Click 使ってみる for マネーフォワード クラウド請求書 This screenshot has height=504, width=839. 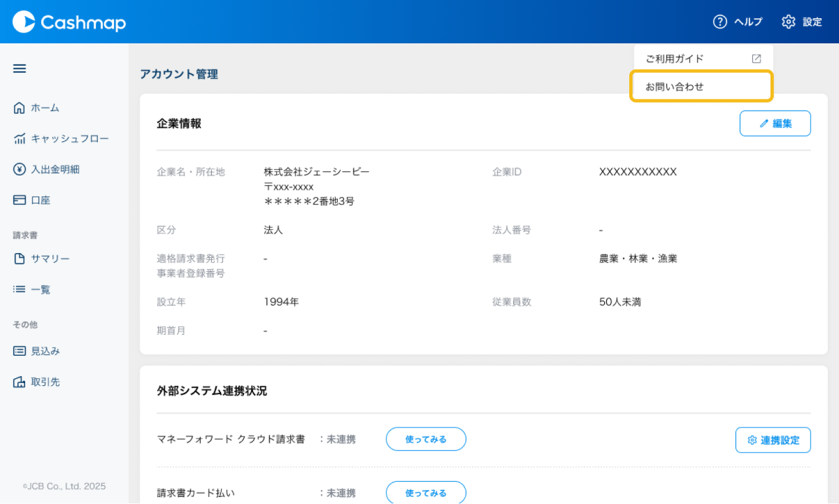click(x=426, y=439)
